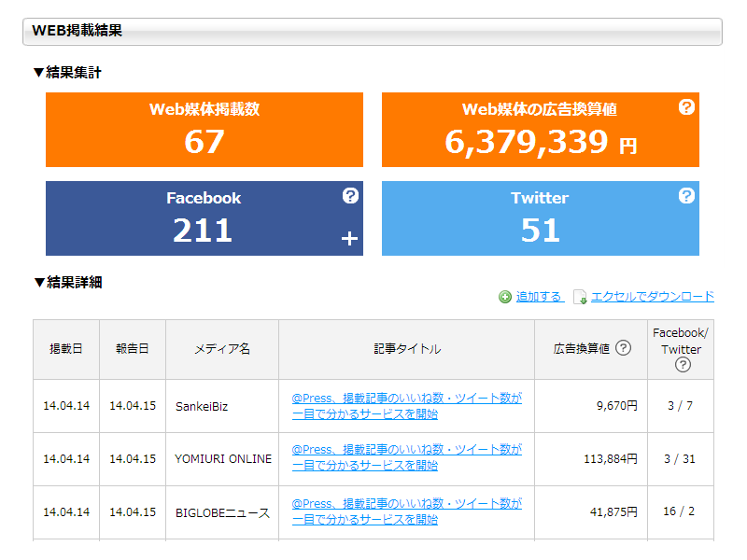This screenshot has width=747, height=560.
Task: Click 113,884円 ad value cell
Action: 591,459
